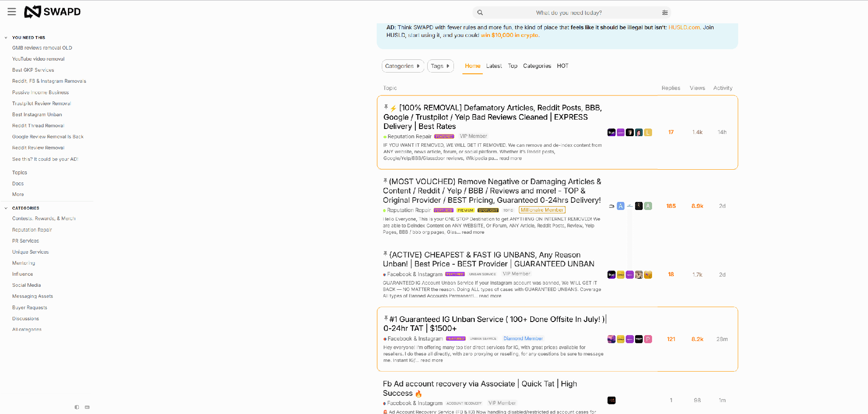
Task: Click green A avatar in MOST VOUCHED row
Action: coord(648,206)
